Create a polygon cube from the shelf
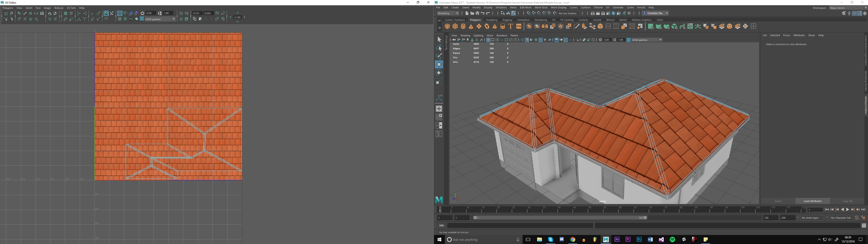The height and width of the screenshot is (244, 868). (455, 26)
